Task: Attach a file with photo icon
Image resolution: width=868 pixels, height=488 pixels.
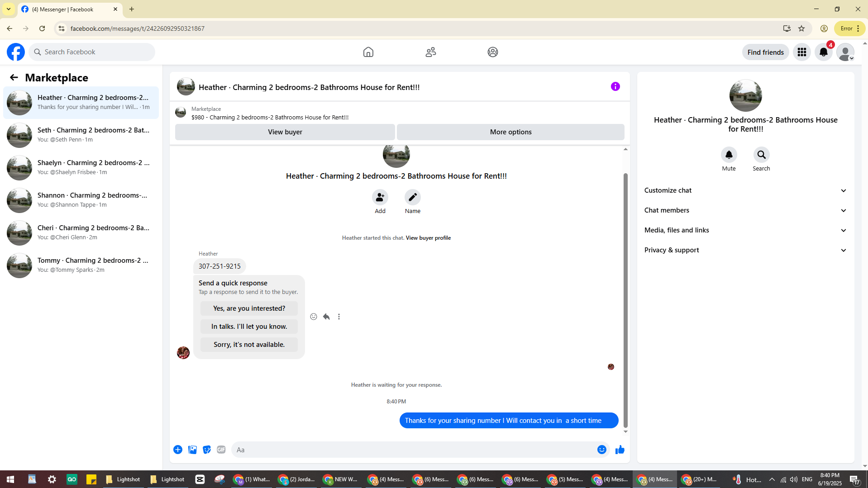Action: [x=192, y=450]
